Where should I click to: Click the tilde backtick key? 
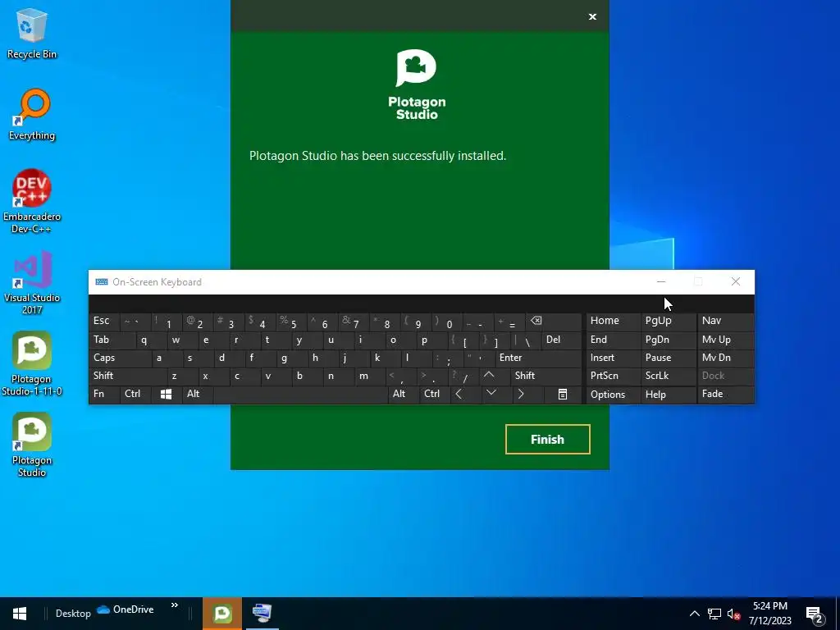tap(135, 322)
